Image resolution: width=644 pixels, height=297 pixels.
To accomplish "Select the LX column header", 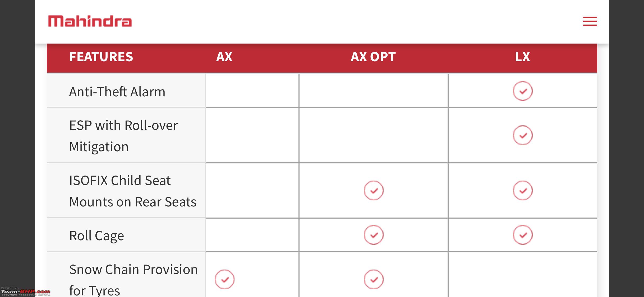I will [x=522, y=57].
